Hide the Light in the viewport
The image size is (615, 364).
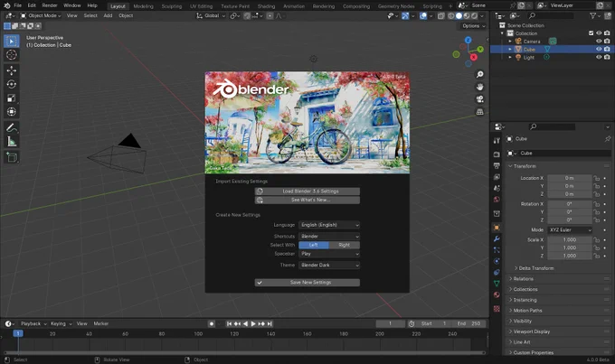tap(599, 57)
